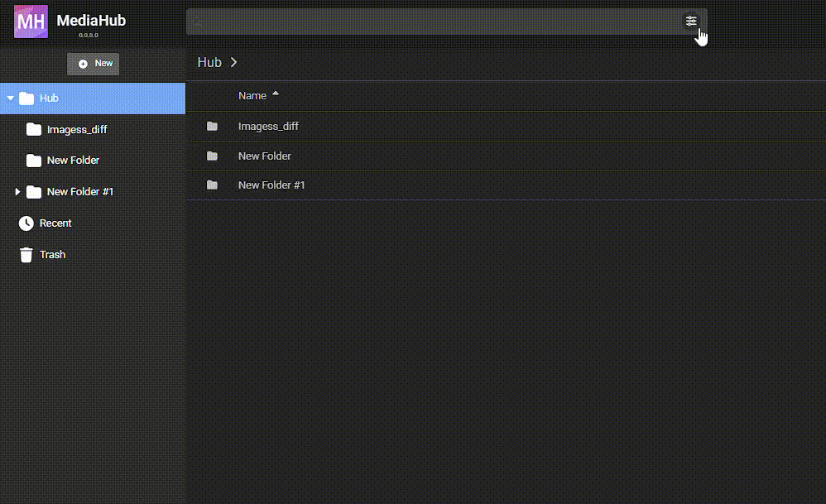The width and height of the screenshot is (826, 504).
Task: Focus the search input field
Action: coord(439,22)
